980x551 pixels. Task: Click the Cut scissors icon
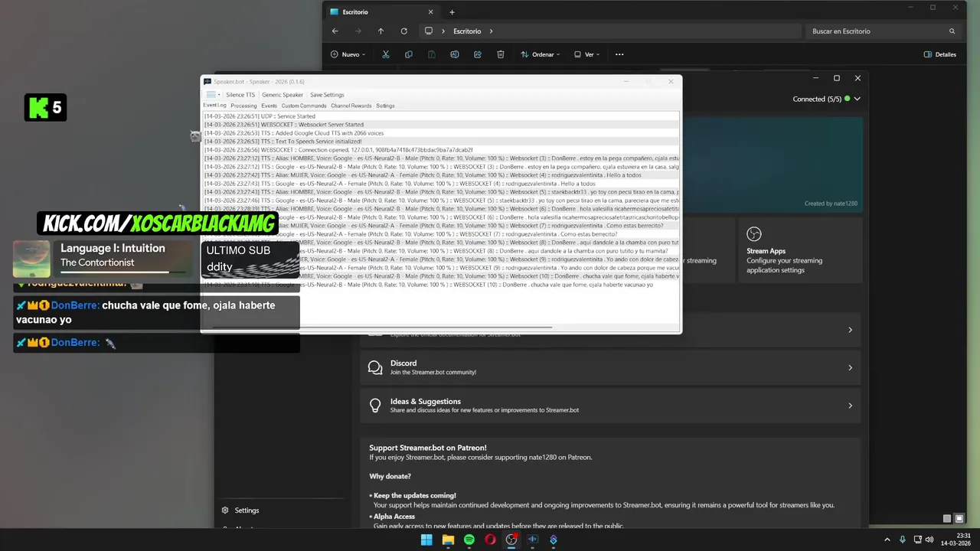point(386,54)
